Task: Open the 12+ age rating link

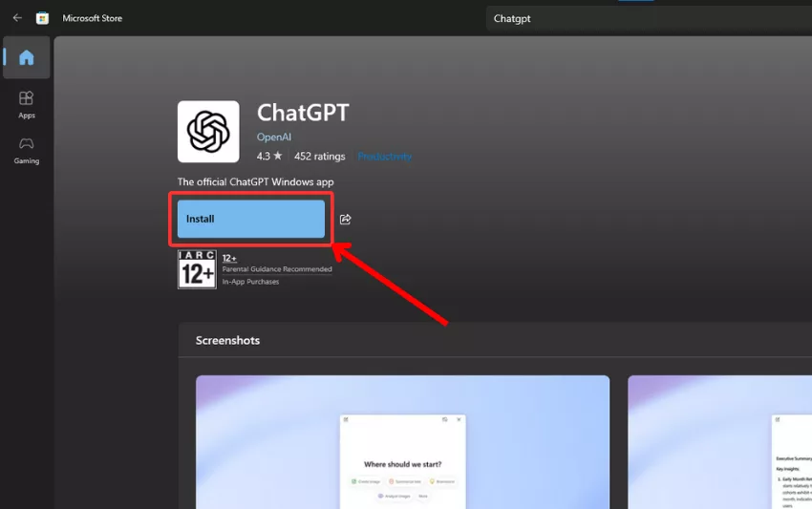Action: [229, 258]
